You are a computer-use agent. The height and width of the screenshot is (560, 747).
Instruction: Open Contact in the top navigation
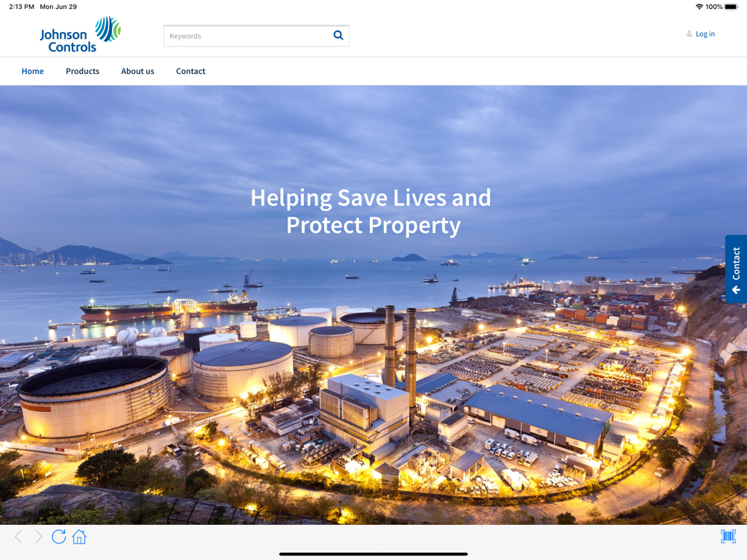[190, 72]
